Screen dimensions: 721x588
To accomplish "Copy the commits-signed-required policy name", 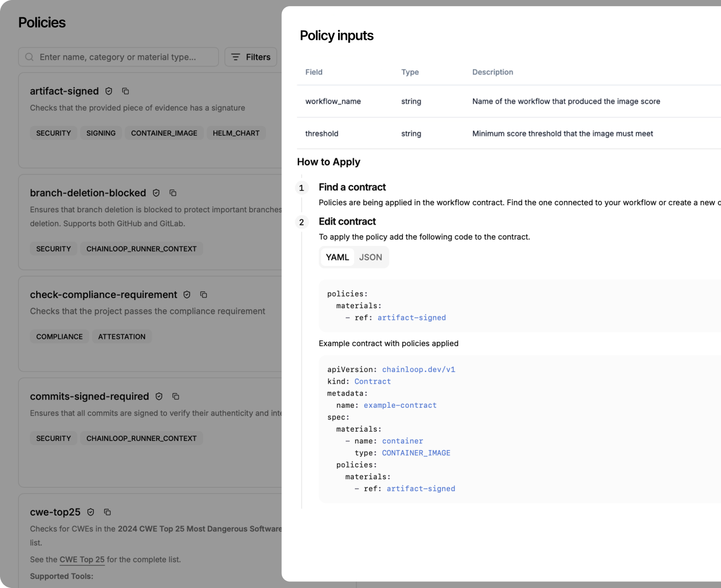I will [176, 397].
